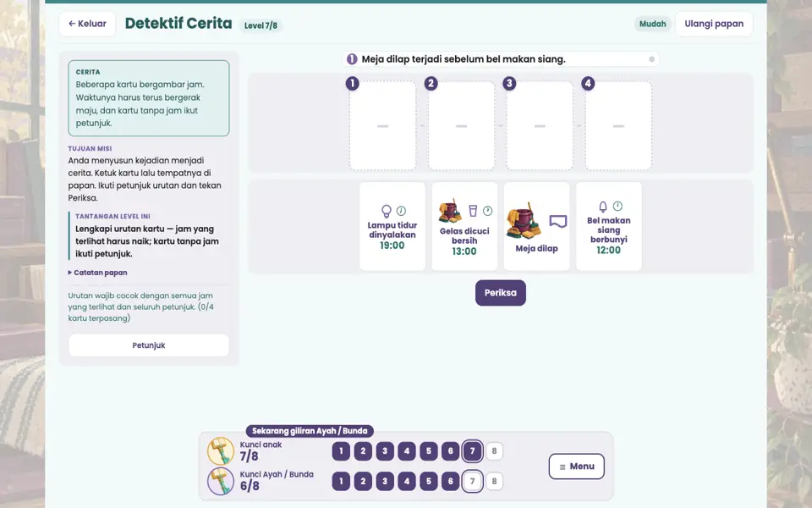Viewport: 812px width, 508px height.
Task: Pick the Bel makan siang berbunyi card
Action: tap(608, 226)
